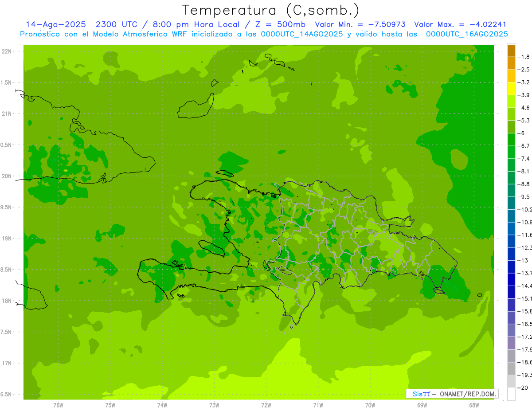Click '8:00 pm Hora Local' text
Screen dimensions: 532x411
(196, 25)
